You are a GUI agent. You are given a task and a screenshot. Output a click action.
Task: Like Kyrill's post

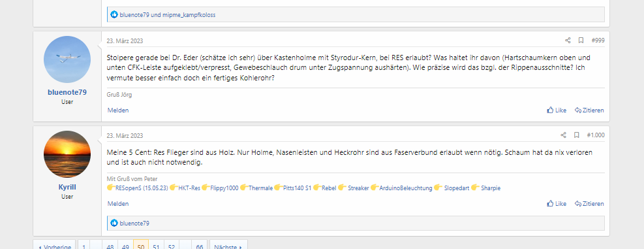[557, 204]
